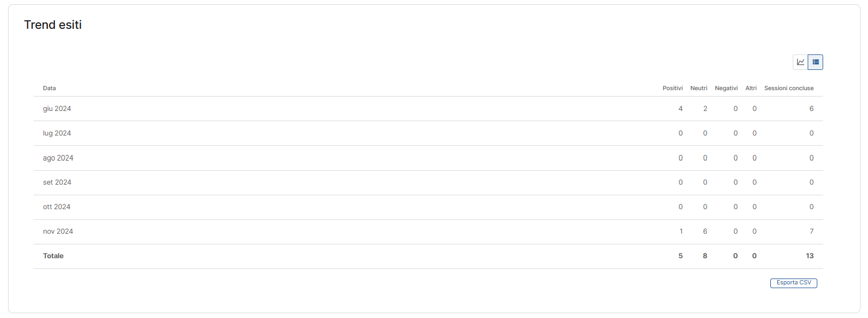Click the nov 2024 row label
The height and width of the screenshot is (318, 868).
[58, 232]
